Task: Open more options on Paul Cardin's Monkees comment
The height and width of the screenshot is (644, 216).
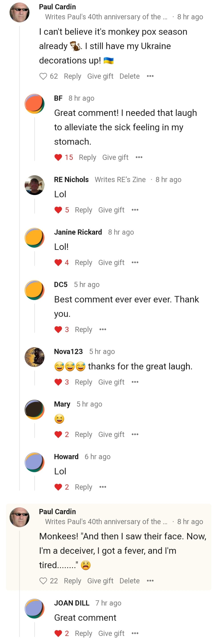Action: (150, 580)
